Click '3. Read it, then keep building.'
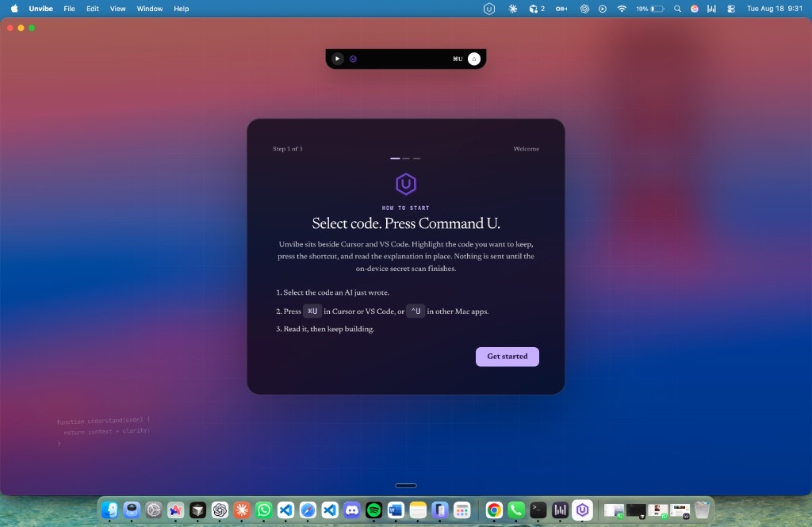The image size is (812, 527). tap(324, 329)
